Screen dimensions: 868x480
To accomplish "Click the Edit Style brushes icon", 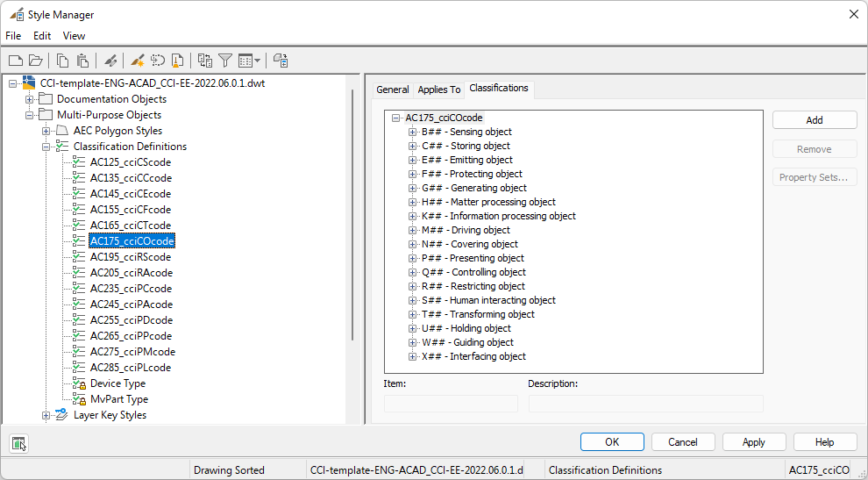I will [110, 61].
